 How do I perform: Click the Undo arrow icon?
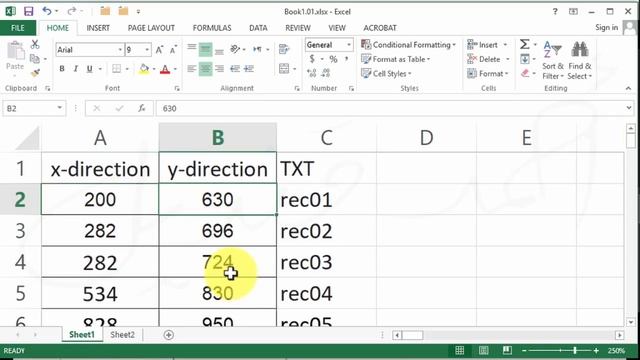click(x=47, y=11)
